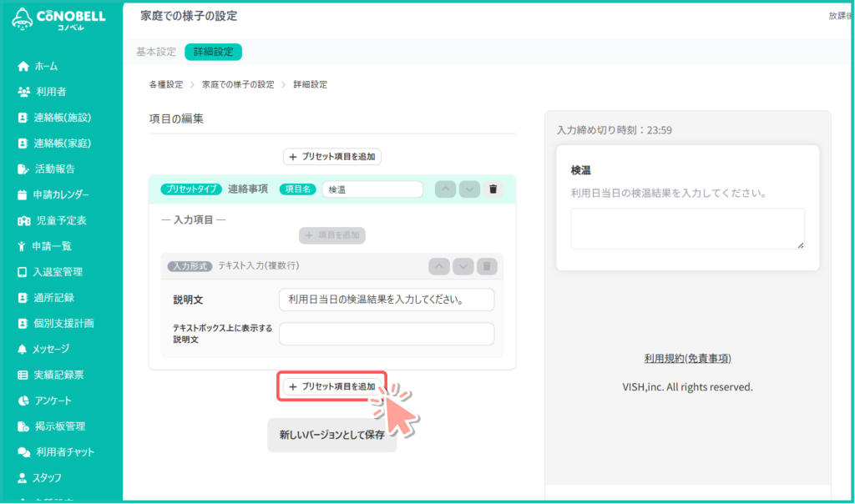Switch to the 基本設定 tab
Viewport: 855px width, 504px height.
[x=156, y=52]
